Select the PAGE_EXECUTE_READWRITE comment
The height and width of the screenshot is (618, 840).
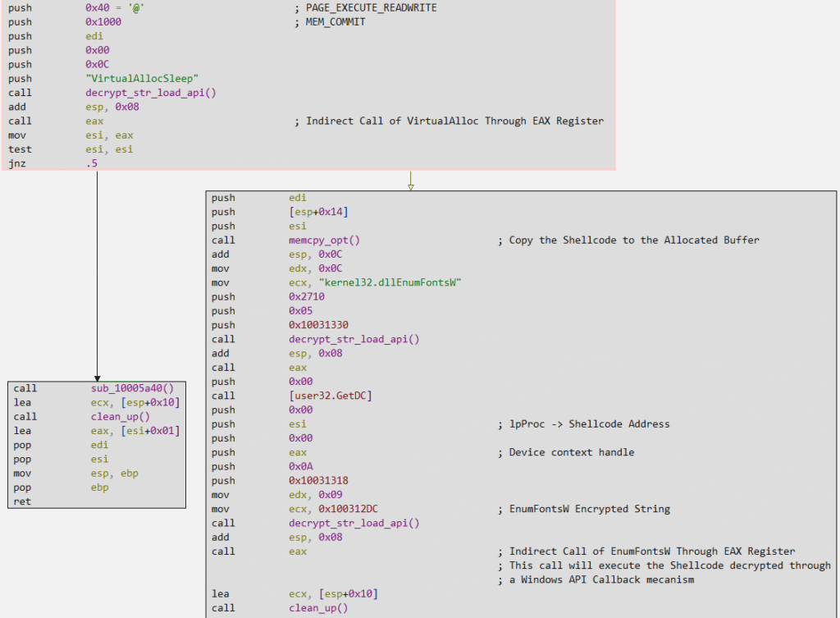[x=369, y=7]
